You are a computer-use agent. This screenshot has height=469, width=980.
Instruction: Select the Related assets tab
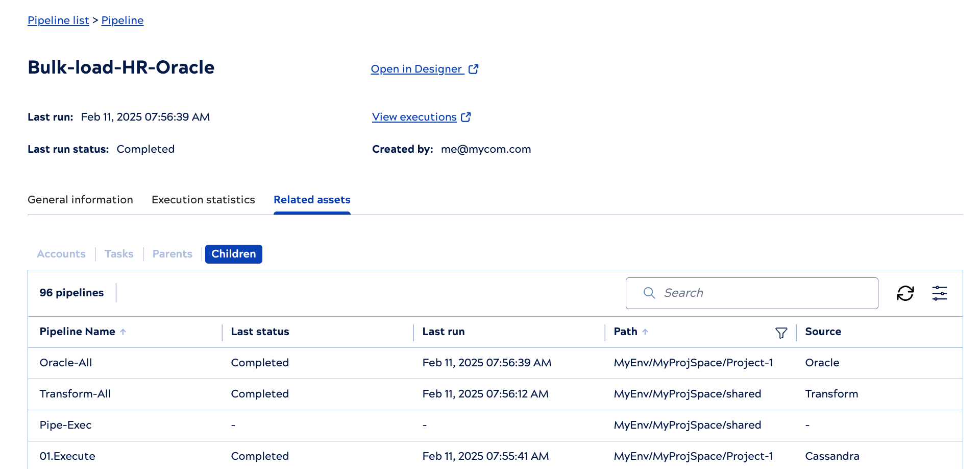312,200
